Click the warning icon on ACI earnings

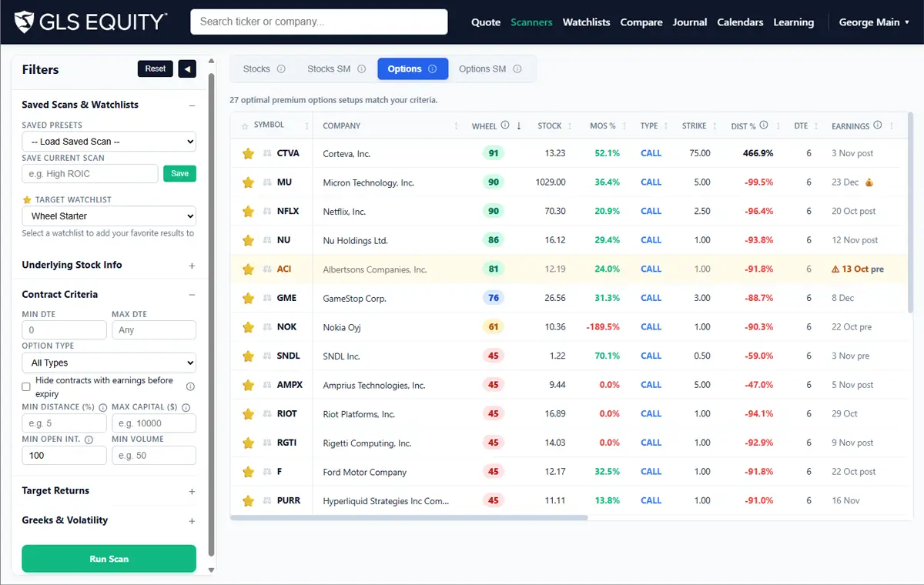pyautogui.click(x=835, y=269)
